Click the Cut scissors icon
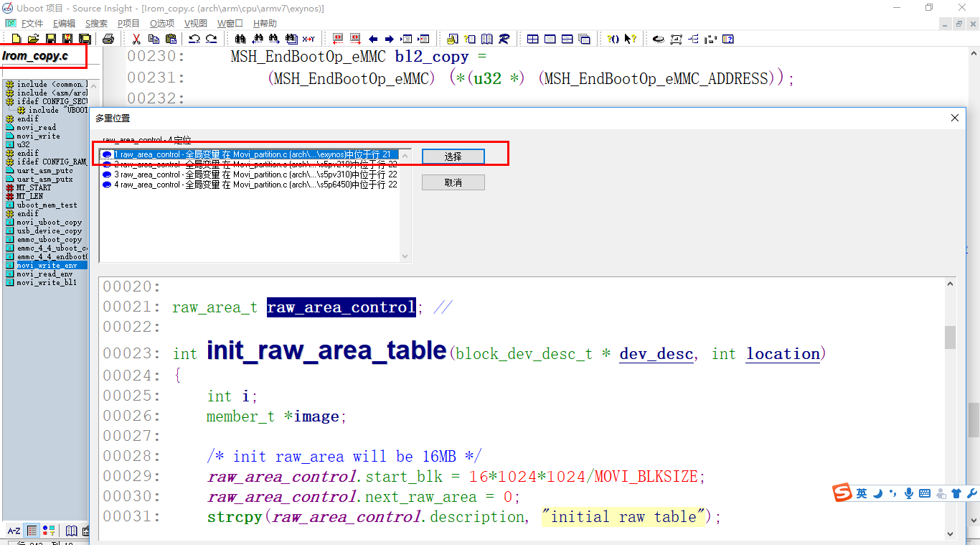Image resolution: width=980 pixels, height=545 pixels. pyautogui.click(x=136, y=39)
